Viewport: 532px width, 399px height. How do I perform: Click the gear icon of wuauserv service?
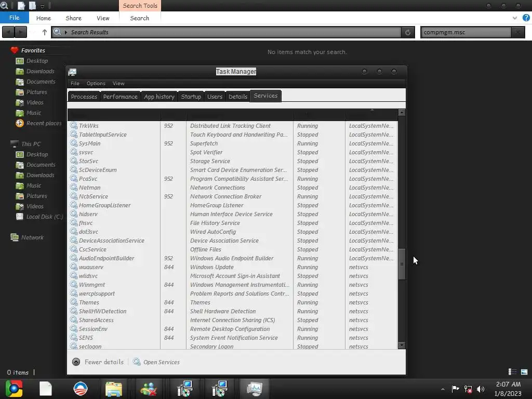(74, 267)
